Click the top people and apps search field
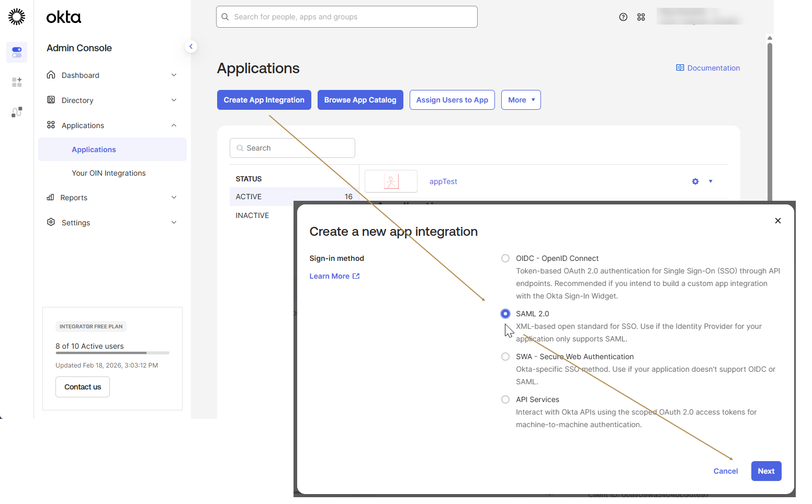The image size is (812, 504). pyautogui.click(x=346, y=17)
